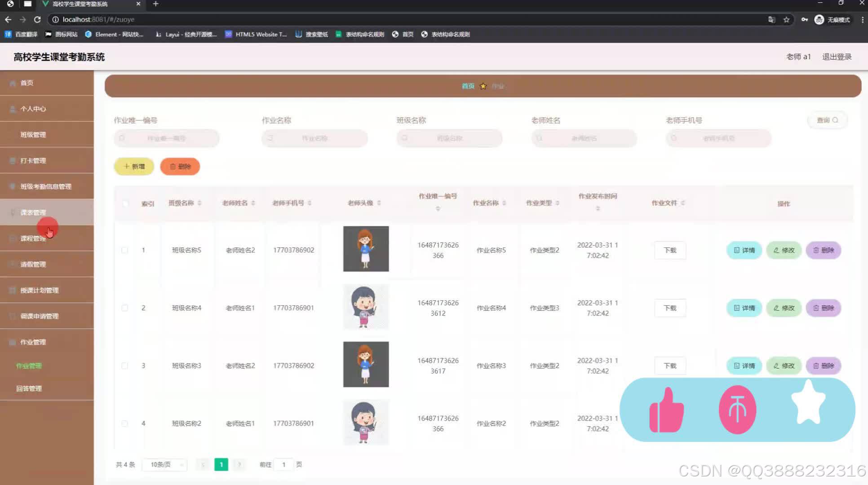The width and height of the screenshot is (868, 485).
Task: Click the key icon in the browser toolbar
Action: pyautogui.click(x=804, y=20)
